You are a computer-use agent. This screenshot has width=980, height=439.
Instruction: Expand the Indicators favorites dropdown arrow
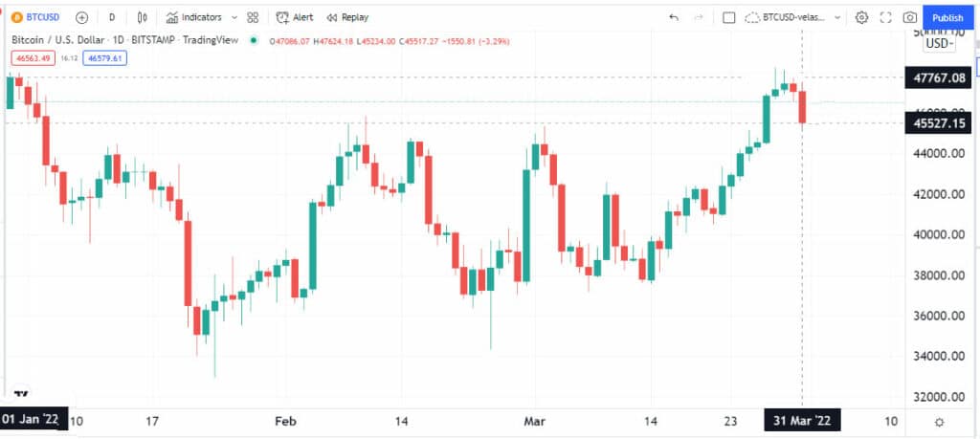pyautogui.click(x=234, y=17)
